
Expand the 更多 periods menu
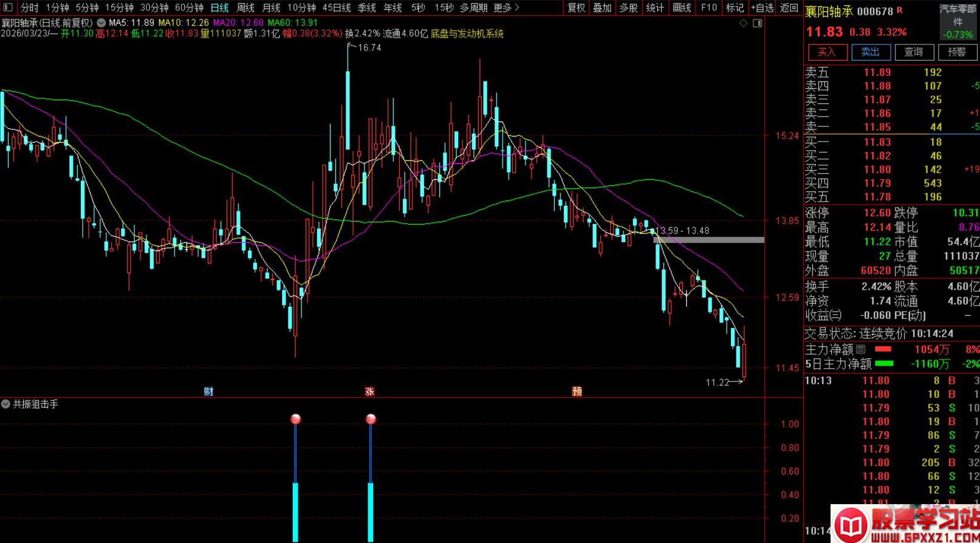pos(506,7)
